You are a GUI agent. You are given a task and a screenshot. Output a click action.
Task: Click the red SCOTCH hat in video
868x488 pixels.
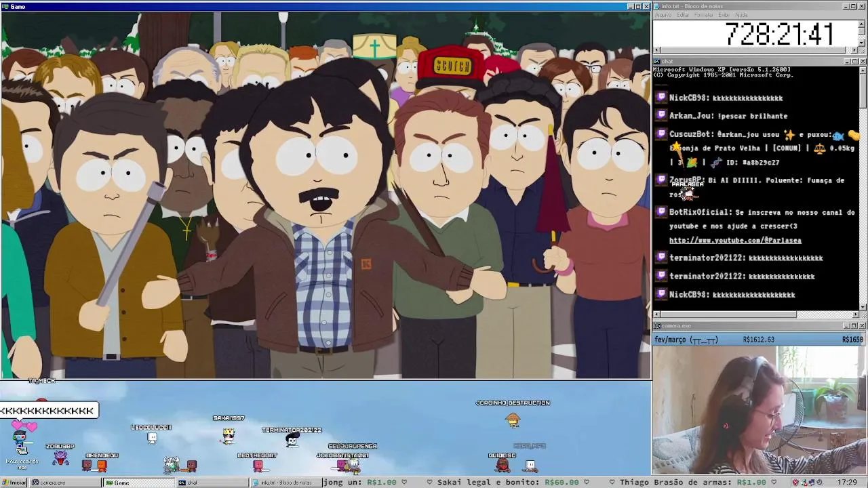451,66
